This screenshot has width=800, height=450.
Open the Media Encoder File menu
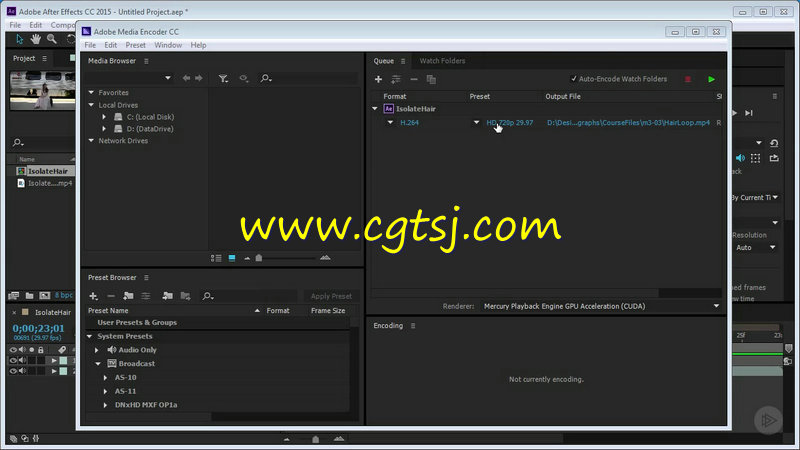90,45
